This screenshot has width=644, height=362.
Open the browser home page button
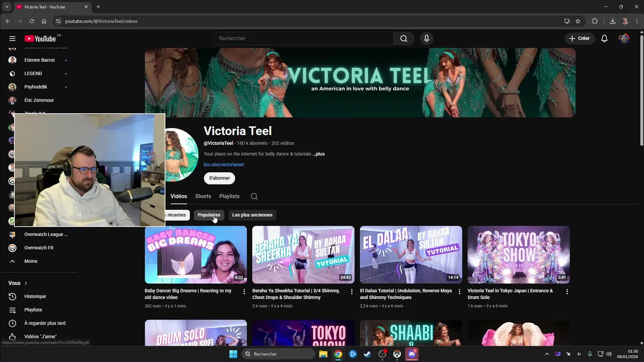pos(44,21)
